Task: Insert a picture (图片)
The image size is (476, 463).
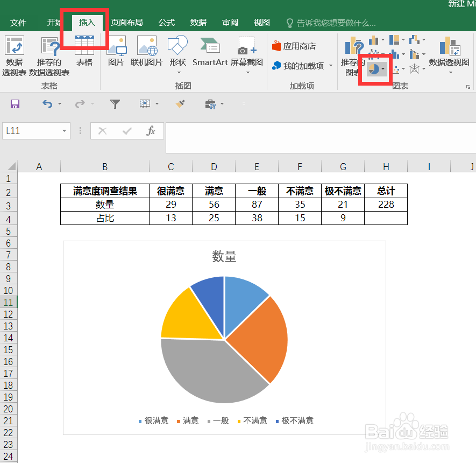Action: pyautogui.click(x=117, y=51)
